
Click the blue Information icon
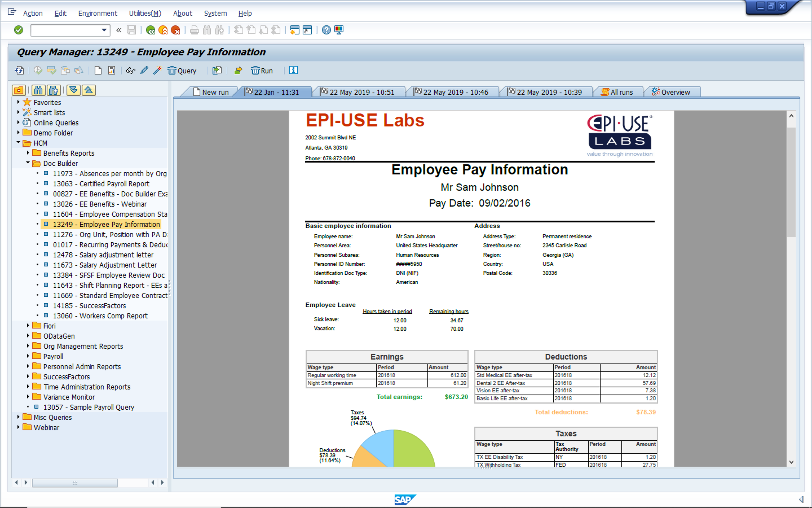click(293, 70)
